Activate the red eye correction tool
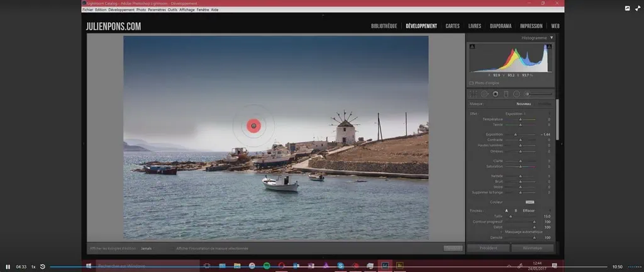644x272 pixels. [495, 94]
